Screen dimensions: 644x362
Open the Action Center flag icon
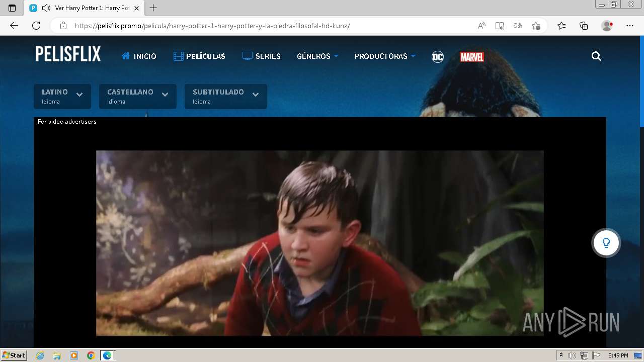coord(597,355)
